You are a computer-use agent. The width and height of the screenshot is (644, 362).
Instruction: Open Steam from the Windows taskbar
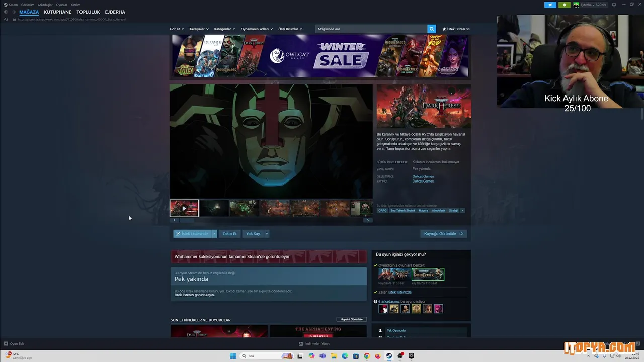389,356
